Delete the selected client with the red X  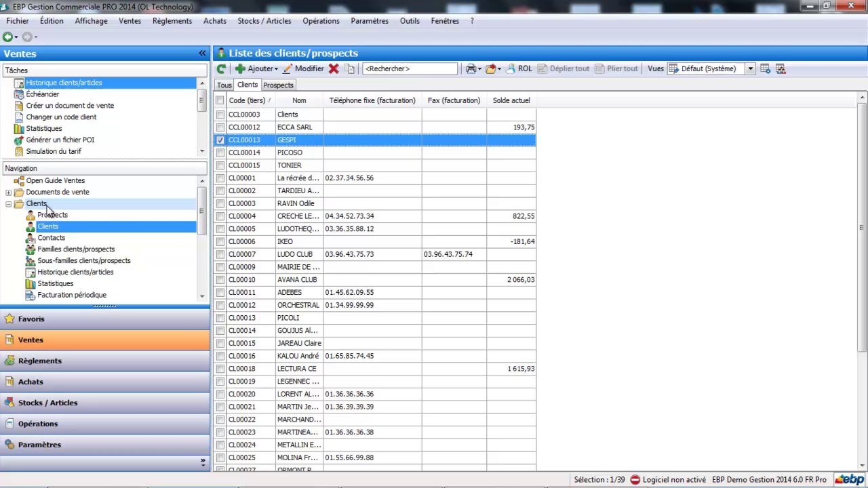[x=334, y=68]
